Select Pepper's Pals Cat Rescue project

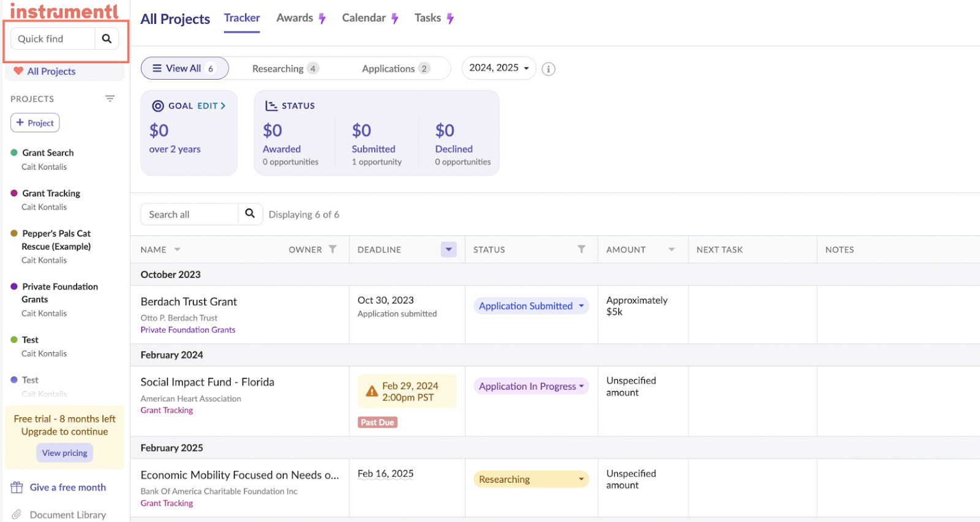click(56, 240)
